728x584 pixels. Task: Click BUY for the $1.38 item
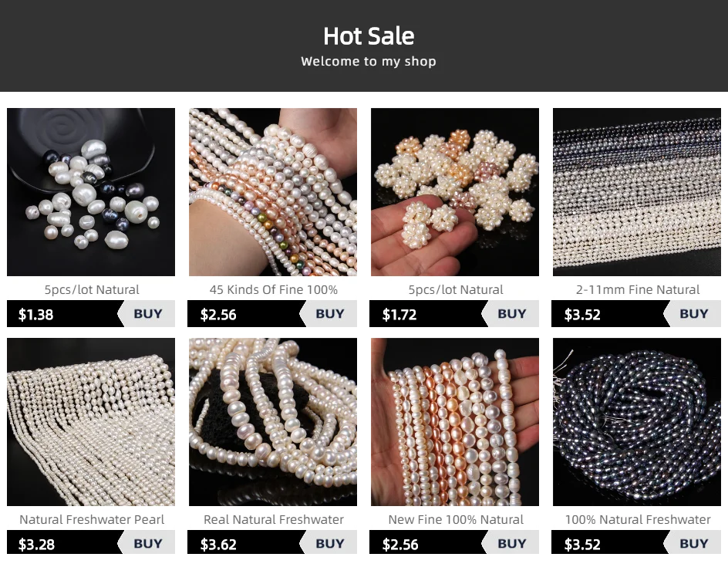coord(147,314)
